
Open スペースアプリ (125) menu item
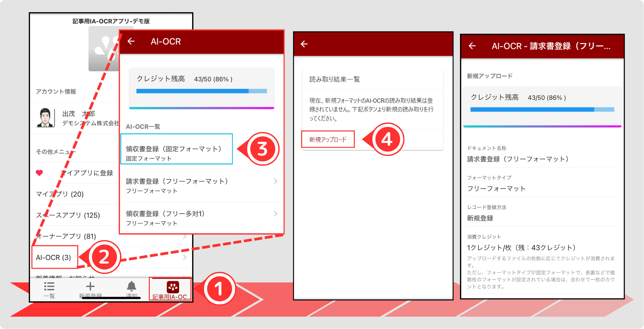click(x=68, y=215)
